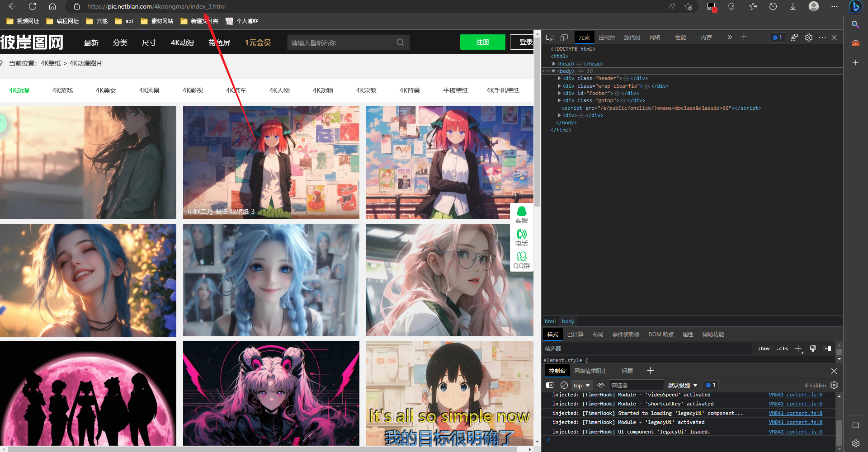Open the 视频网址 bookmarks folder
The height and width of the screenshot is (452, 868).
tap(23, 21)
